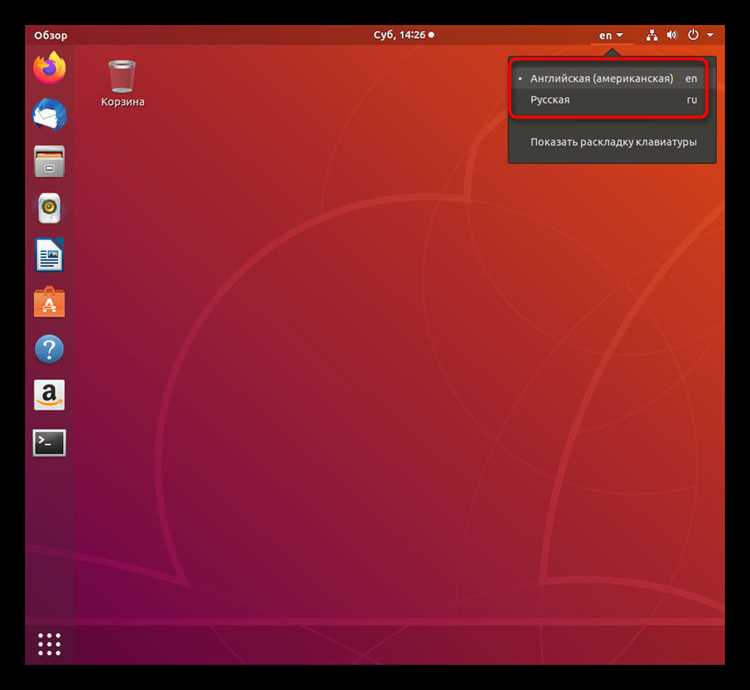
Task: Open the Обзор activities overview
Action: pyautogui.click(x=51, y=35)
